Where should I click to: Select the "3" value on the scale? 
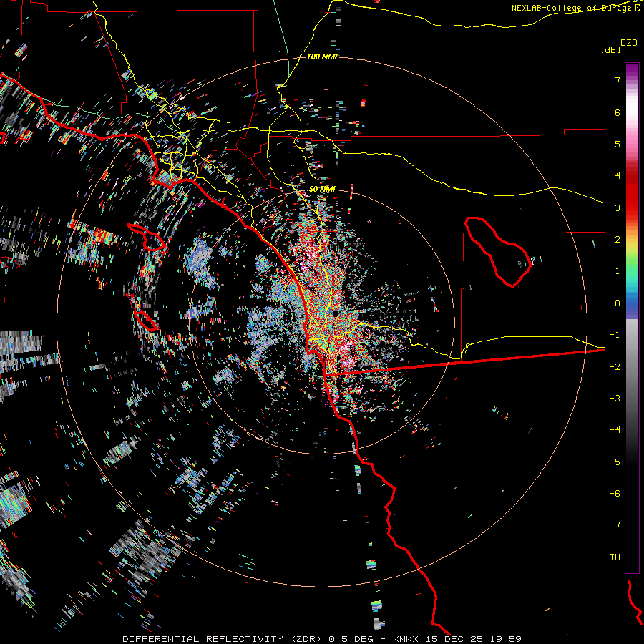click(618, 208)
